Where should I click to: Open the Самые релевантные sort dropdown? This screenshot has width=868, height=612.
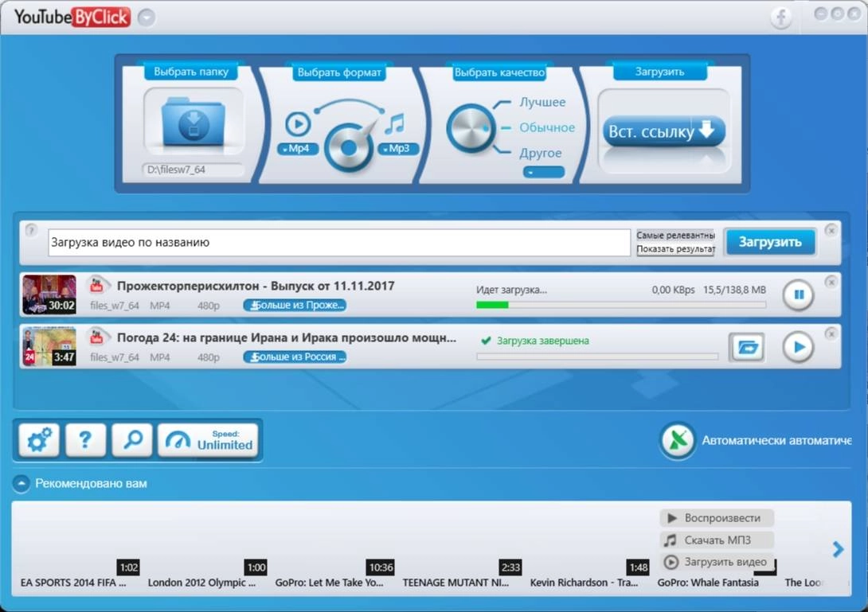(x=675, y=236)
